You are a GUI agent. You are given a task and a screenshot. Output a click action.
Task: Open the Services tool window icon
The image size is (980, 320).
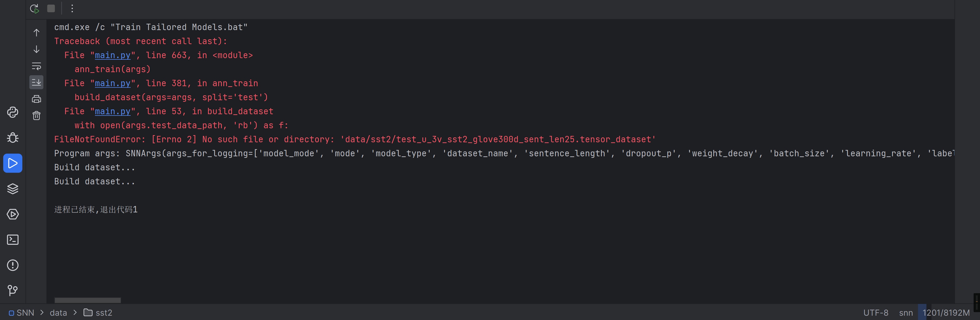[13, 214]
